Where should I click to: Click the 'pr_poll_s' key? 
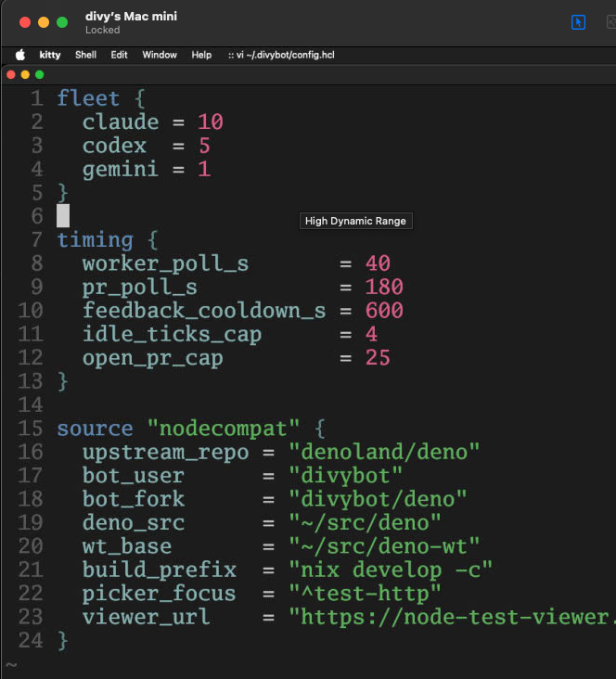tap(140, 288)
